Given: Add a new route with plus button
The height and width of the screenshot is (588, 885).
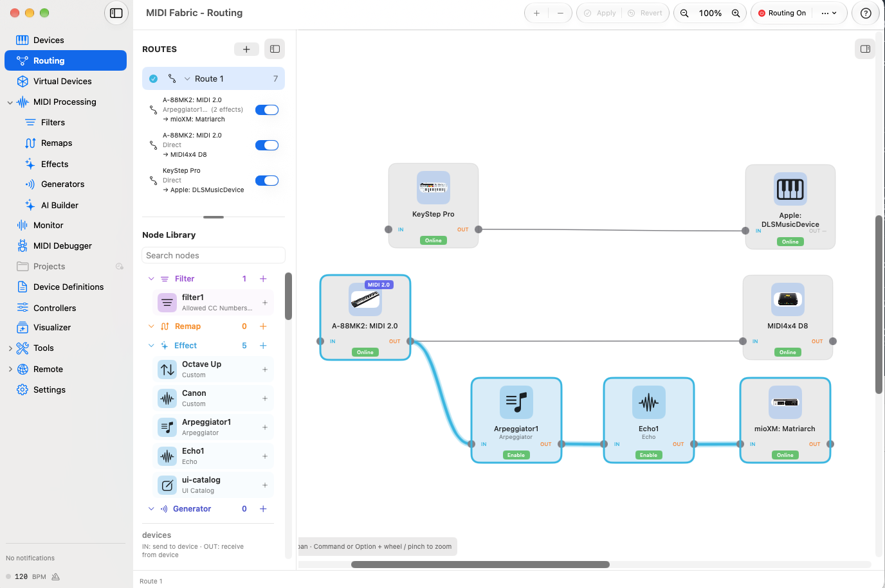Looking at the screenshot, I should (246, 49).
